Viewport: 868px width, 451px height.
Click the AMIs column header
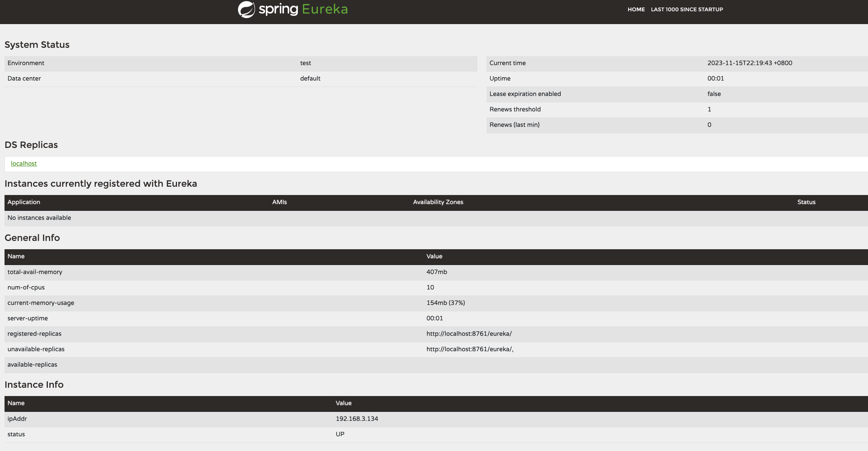[279, 202]
